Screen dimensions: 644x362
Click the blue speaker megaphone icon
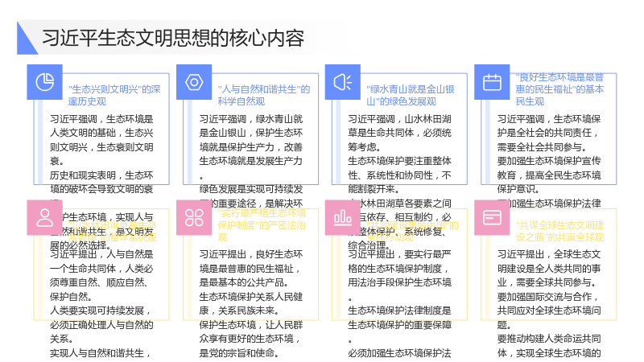coord(343,82)
